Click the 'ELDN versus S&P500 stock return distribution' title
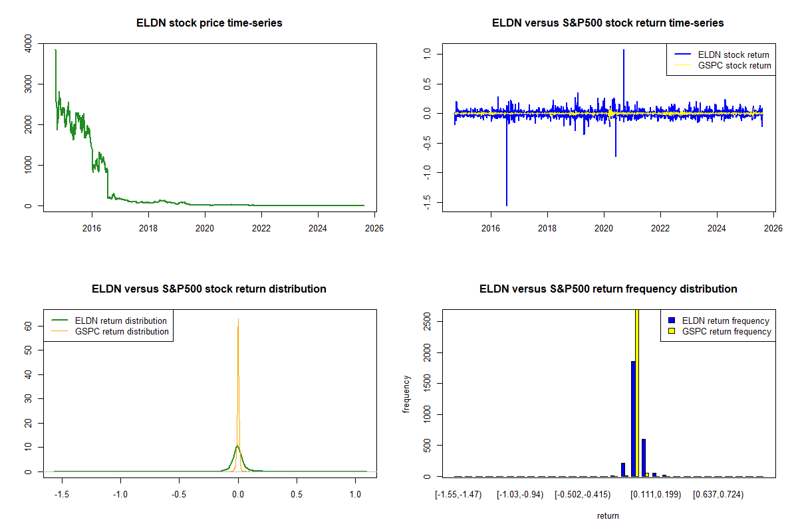This screenshot has width=798, height=532. point(209,289)
